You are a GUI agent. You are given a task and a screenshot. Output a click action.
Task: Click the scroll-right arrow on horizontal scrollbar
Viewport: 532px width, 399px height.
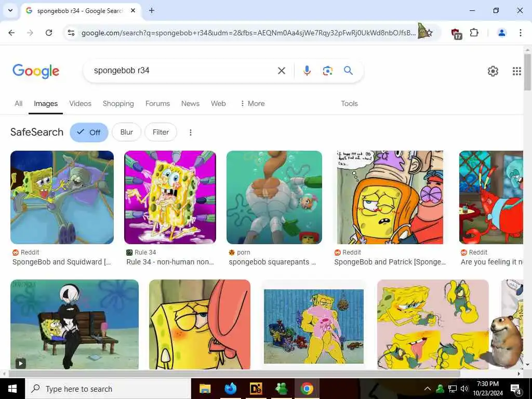point(519,374)
